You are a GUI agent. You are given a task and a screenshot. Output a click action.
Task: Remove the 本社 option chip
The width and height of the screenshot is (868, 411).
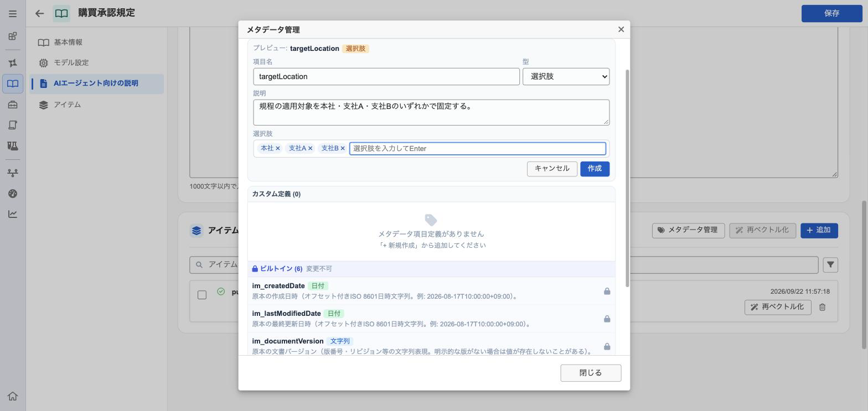click(x=278, y=148)
